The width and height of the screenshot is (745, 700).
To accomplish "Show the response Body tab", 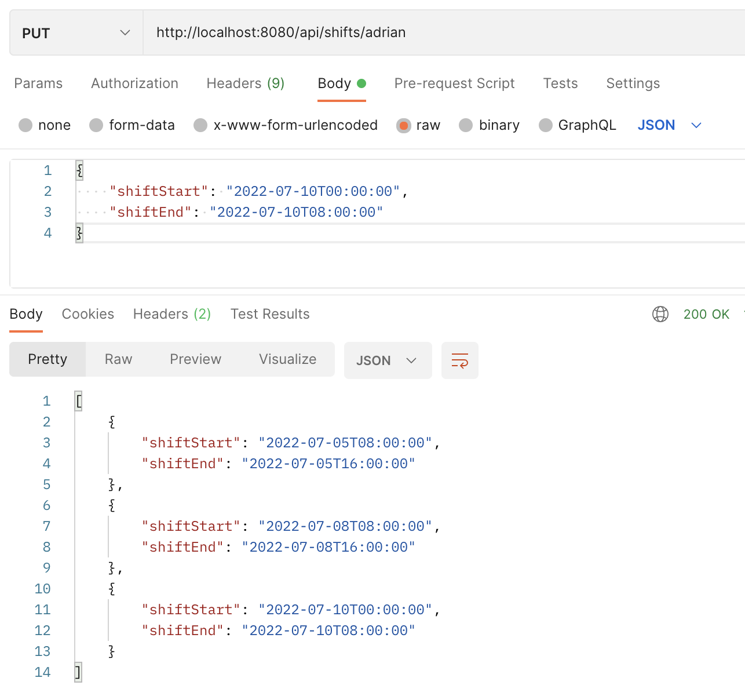I will (26, 314).
